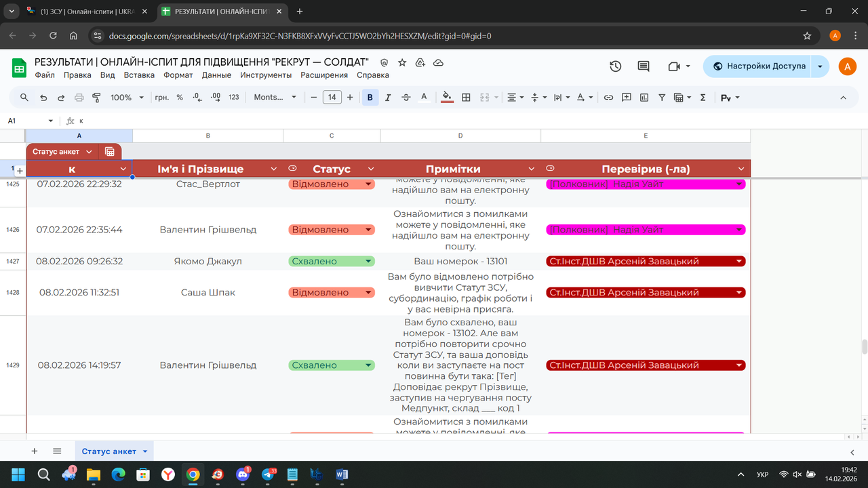Open the Формат menu
This screenshot has width=868, height=488.
(x=178, y=75)
